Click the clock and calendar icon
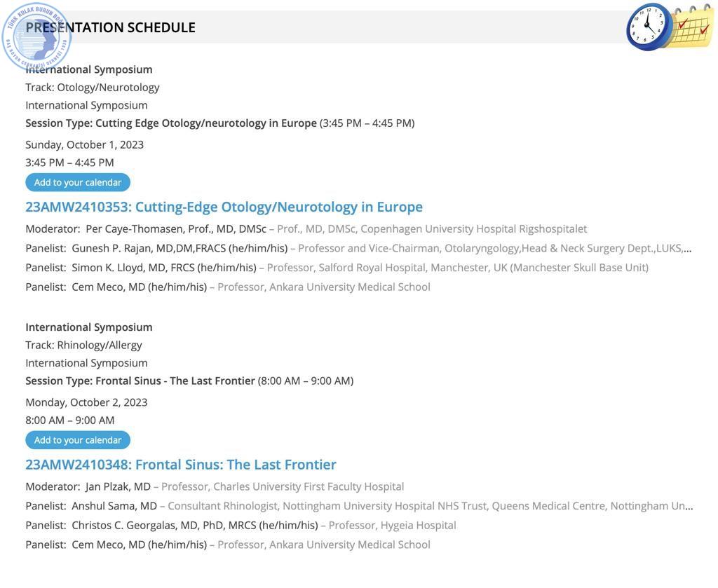Image resolution: width=718 pixels, height=588 pixels. (670, 27)
